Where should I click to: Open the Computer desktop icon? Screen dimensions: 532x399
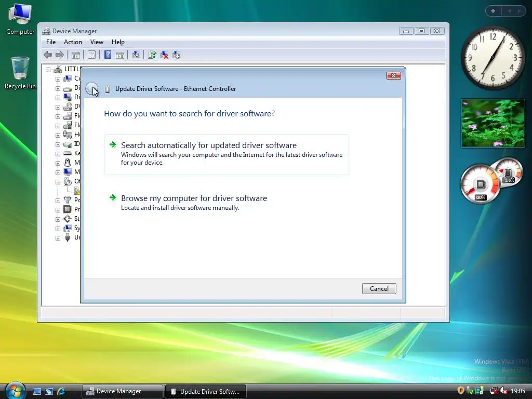click(20, 19)
